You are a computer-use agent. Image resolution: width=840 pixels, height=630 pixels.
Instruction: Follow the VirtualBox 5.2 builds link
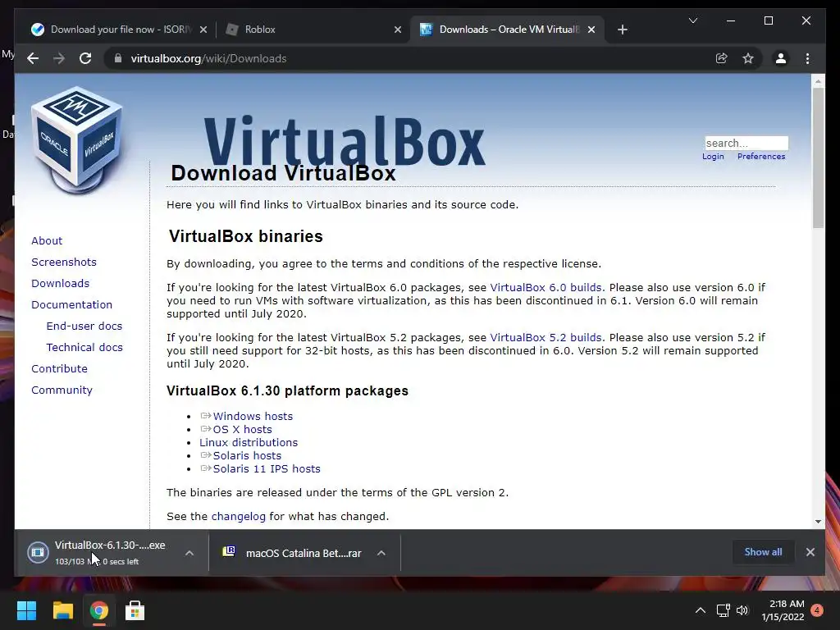tap(546, 337)
